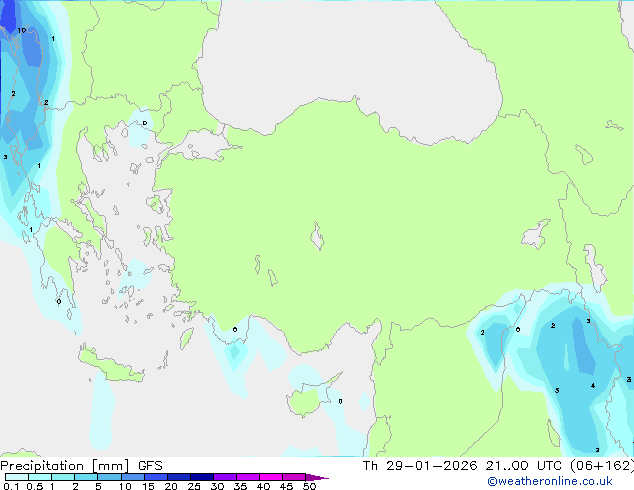The width and height of the screenshot is (634, 490).
Task: Click the '21..00 UTC' time text
Action: 524,466
